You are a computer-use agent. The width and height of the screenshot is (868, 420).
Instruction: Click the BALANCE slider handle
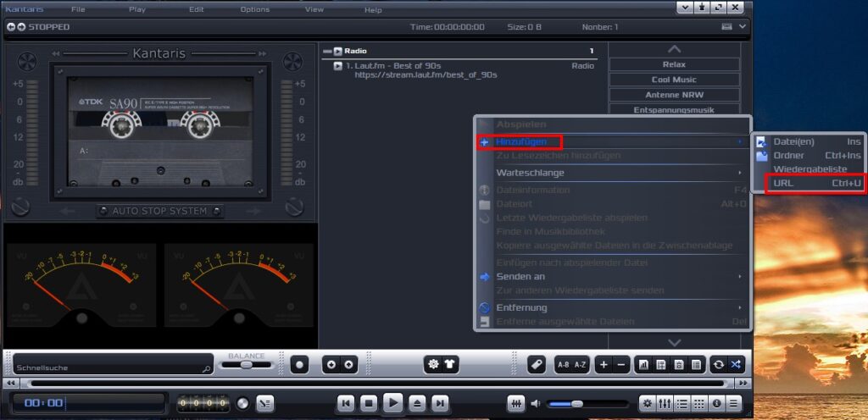tap(247, 365)
